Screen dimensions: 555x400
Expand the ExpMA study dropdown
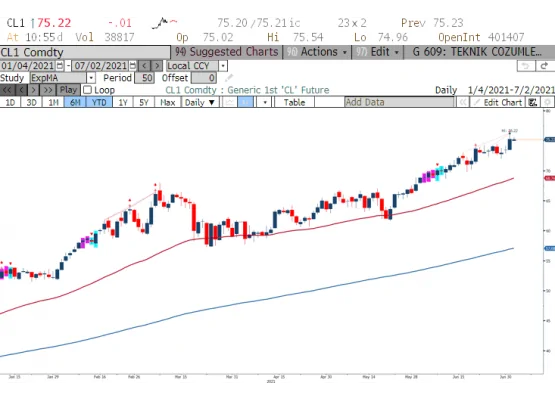pyautogui.click(x=91, y=78)
